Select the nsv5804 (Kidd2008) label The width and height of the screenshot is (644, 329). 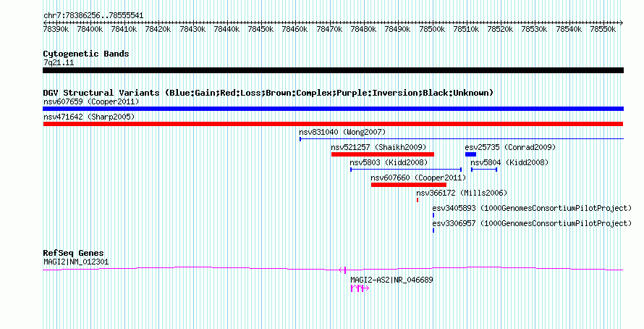[509, 162]
